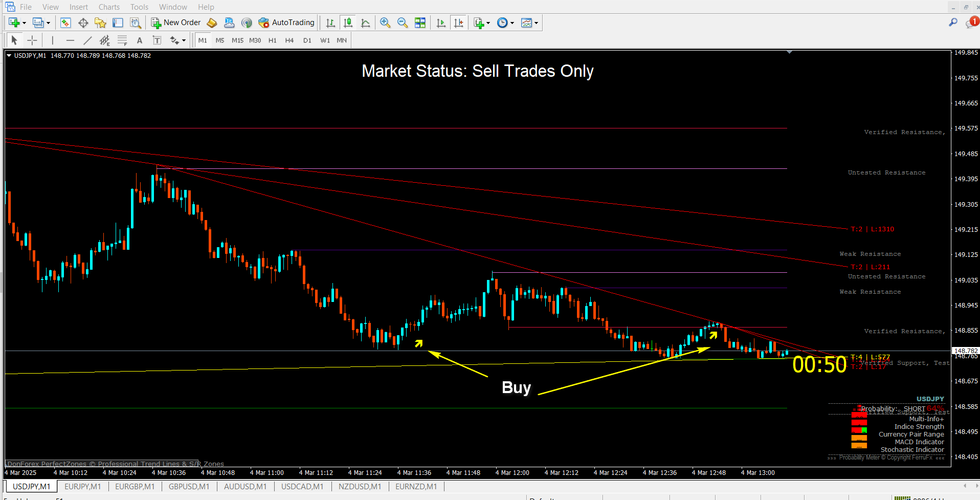Draw a vertical line on chart
Viewport: 980px width, 500px height.
(x=53, y=40)
